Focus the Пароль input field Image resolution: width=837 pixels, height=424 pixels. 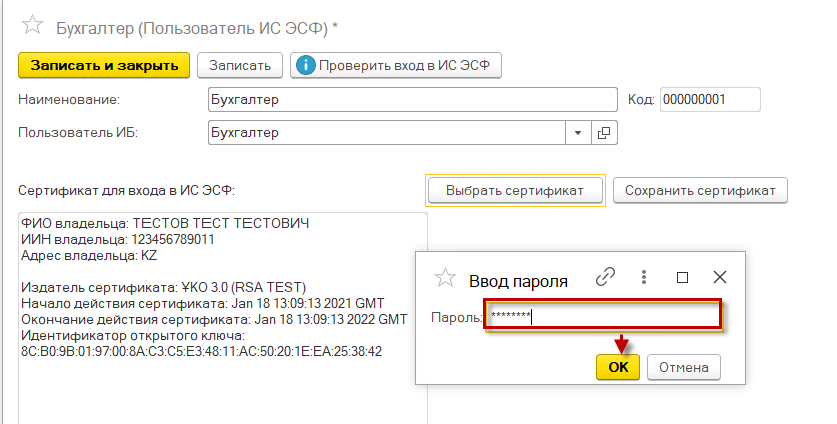[x=603, y=316]
